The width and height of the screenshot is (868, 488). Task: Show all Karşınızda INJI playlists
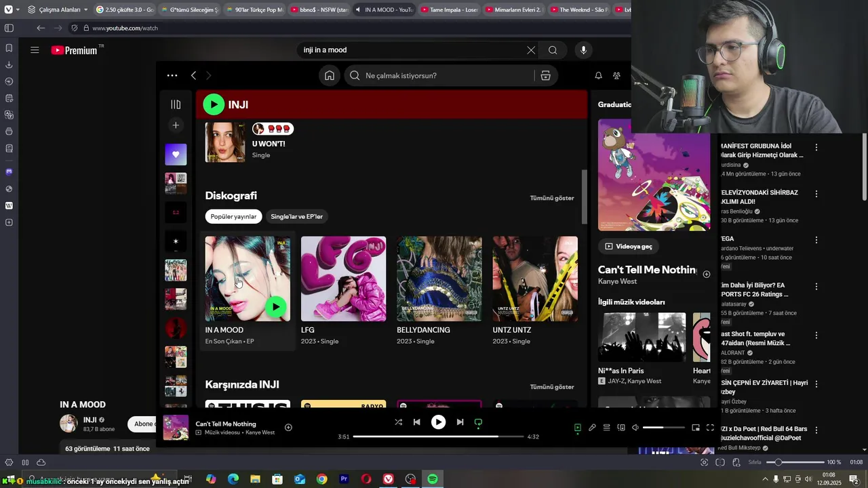pyautogui.click(x=552, y=387)
